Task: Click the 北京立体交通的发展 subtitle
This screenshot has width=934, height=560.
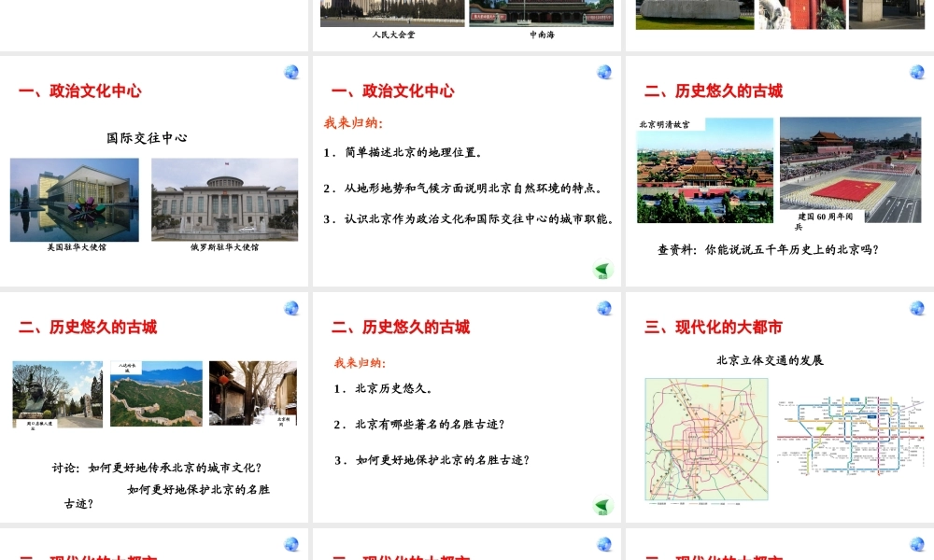Action: pos(770,360)
